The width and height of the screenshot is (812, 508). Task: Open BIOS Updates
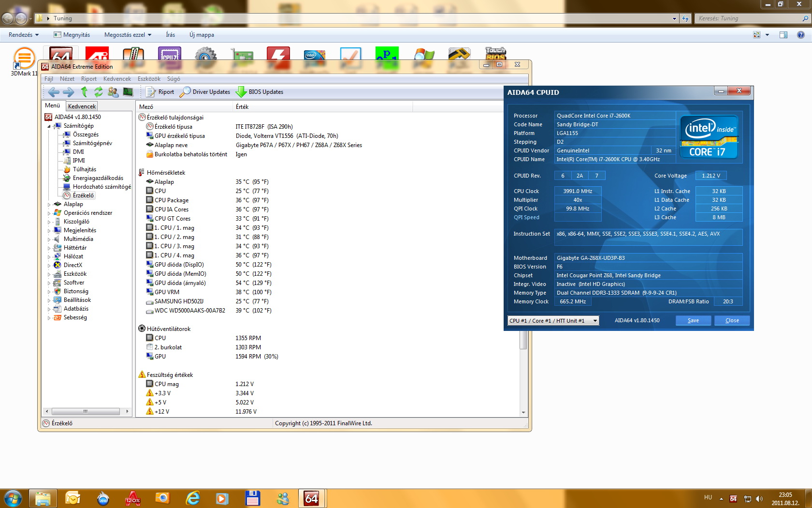point(260,92)
